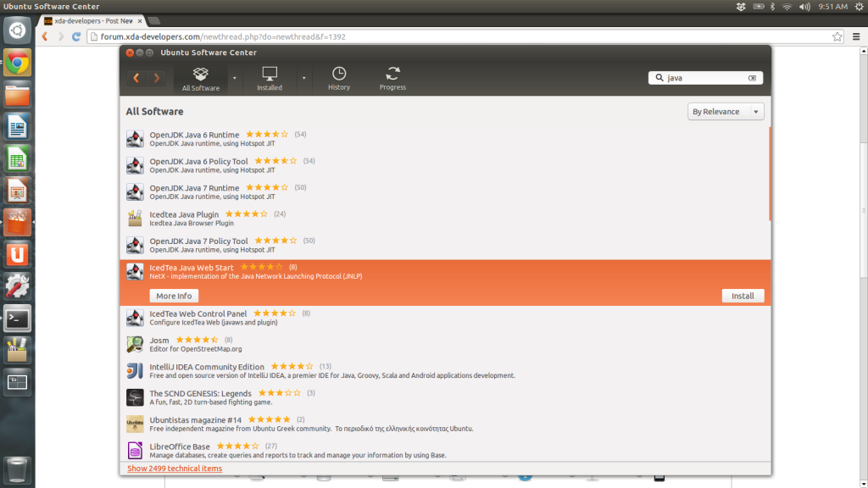Open the Progress view

pyautogui.click(x=392, y=79)
